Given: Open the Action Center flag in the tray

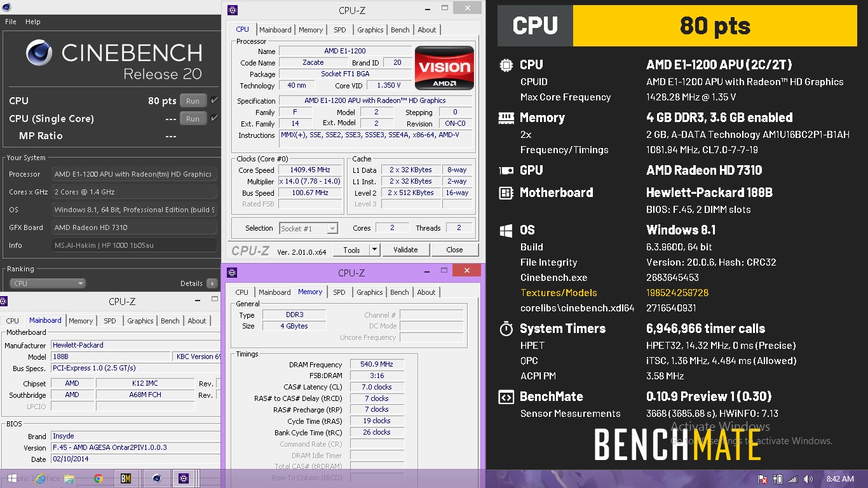Looking at the screenshot, I should point(763,479).
